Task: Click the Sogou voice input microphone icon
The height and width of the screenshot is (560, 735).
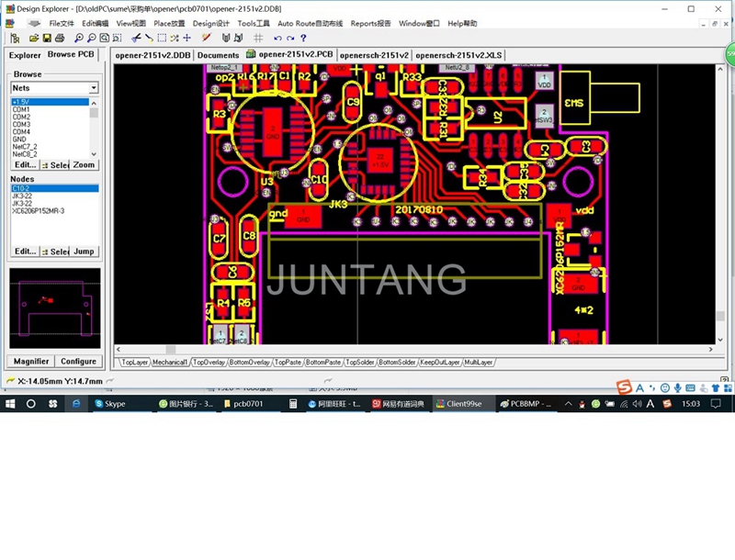Action: point(677,387)
